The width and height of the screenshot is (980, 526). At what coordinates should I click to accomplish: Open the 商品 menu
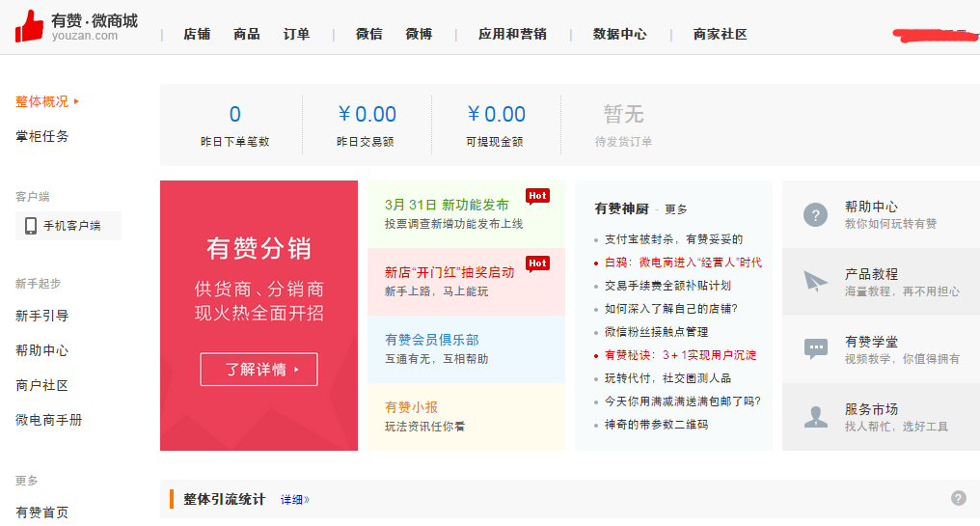(246, 34)
